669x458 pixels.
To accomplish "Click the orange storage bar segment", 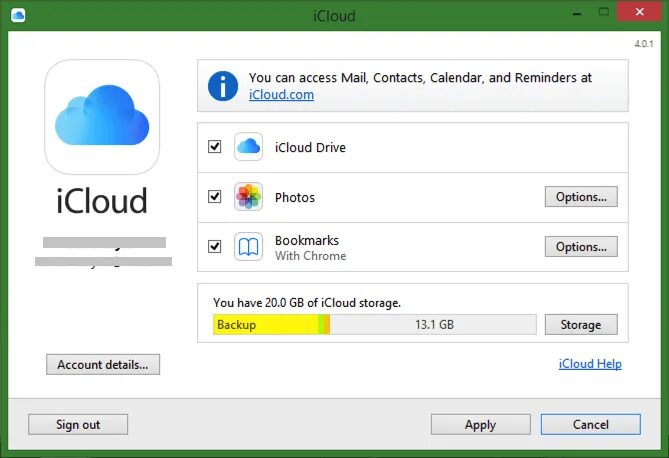I will point(327,325).
